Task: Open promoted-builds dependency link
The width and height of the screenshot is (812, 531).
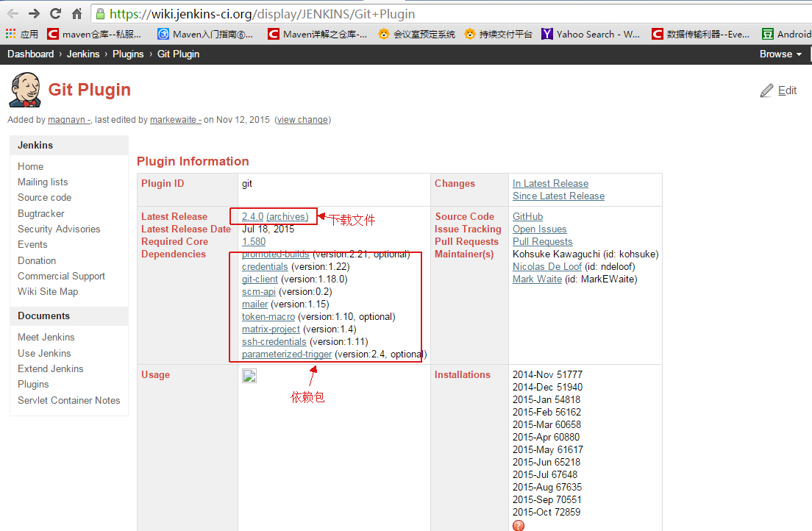Action: pos(276,254)
